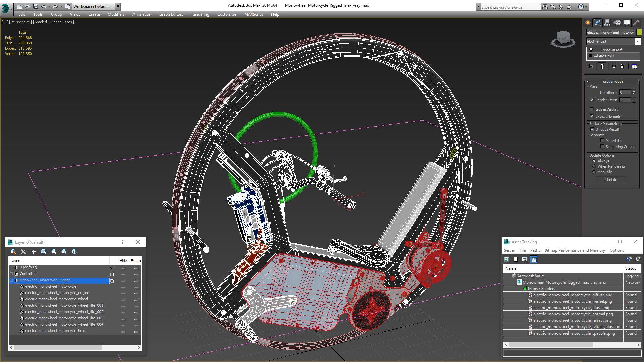The height and width of the screenshot is (362, 644).
Task: Select When Rendering update option
Action: (x=594, y=166)
